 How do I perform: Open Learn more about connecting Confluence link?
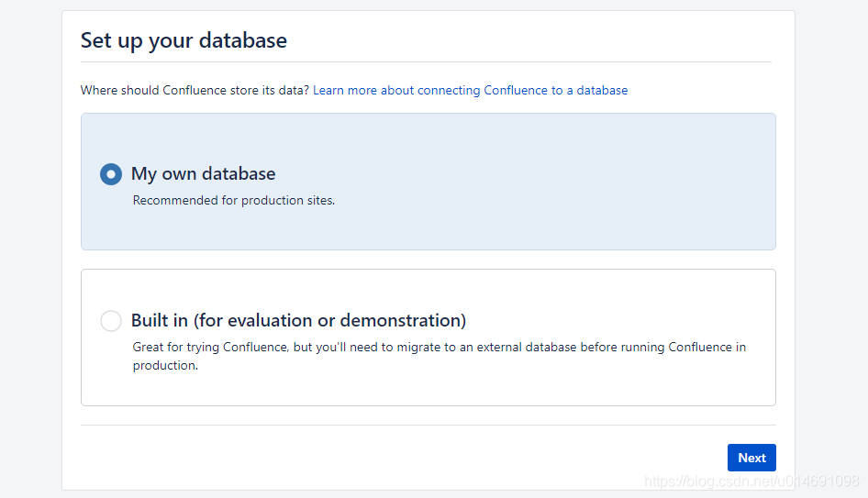click(470, 90)
